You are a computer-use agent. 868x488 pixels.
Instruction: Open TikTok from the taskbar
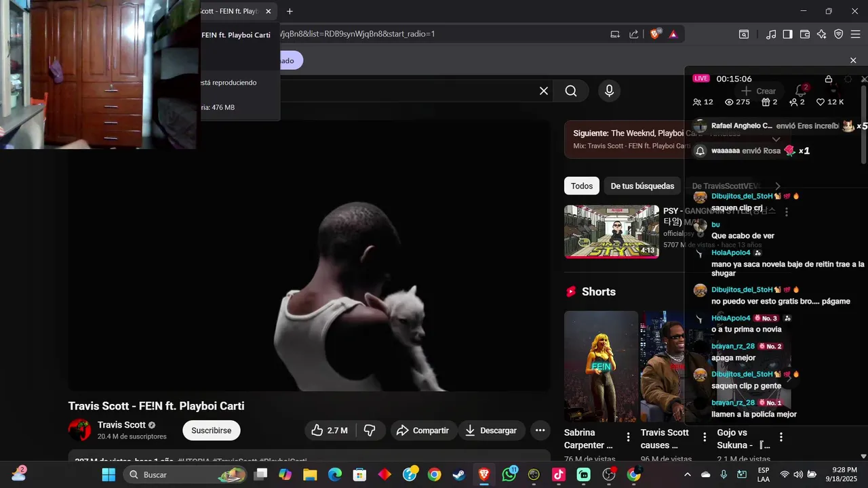coord(559,474)
